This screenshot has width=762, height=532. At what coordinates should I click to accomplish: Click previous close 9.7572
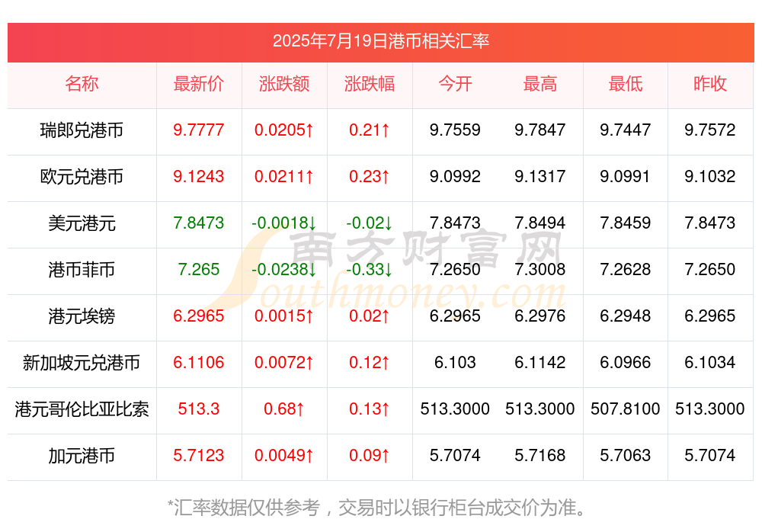click(x=710, y=130)
